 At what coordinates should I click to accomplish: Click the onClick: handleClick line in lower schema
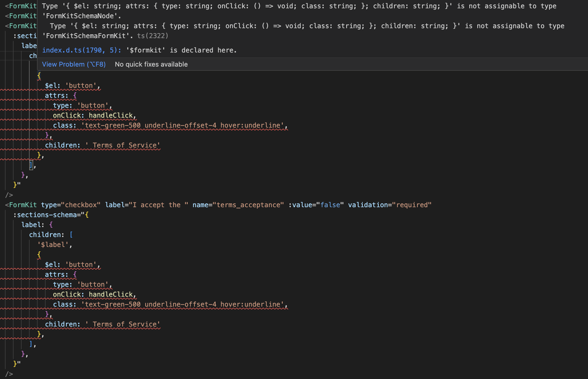tap(94, 294)
